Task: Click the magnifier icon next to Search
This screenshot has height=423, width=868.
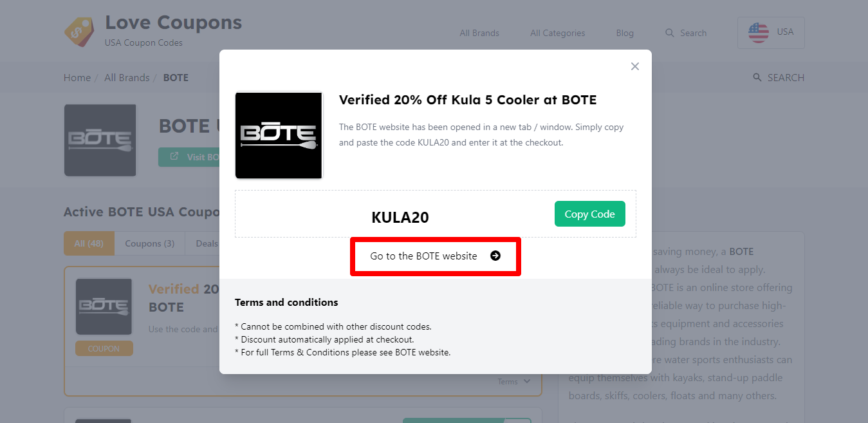Action: [x=670, y=33]
